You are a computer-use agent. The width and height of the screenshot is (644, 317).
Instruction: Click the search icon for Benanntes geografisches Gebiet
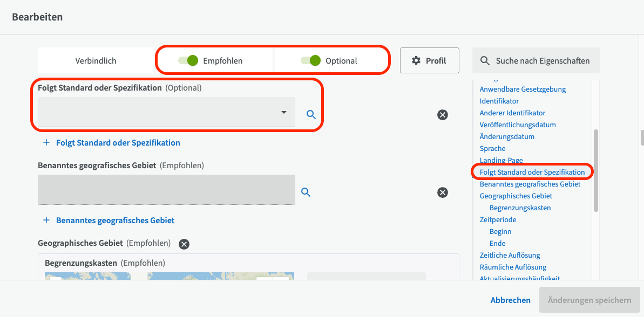[306, 192]
